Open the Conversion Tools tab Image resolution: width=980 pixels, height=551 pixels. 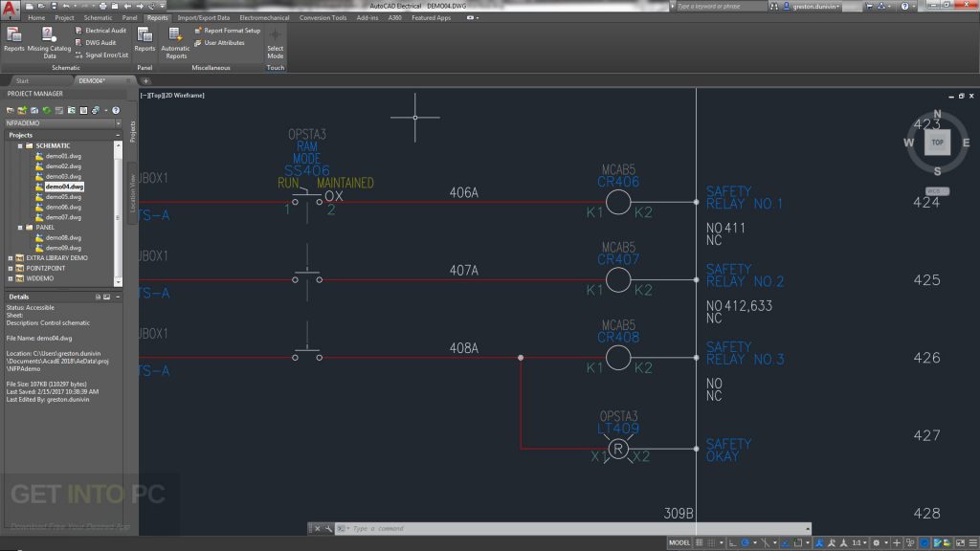[x=323, y=17]
